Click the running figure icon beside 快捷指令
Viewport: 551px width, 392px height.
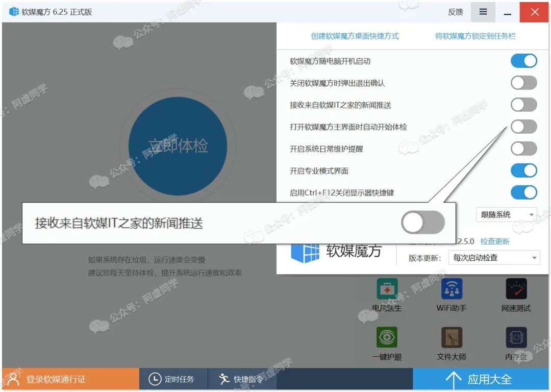click(224, 379)
